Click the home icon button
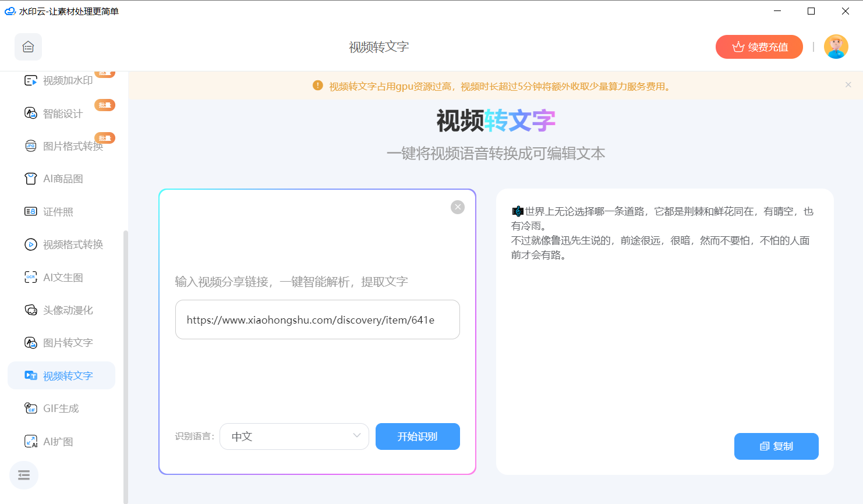The width and height of the screenshot is (863, 504). 28,47
